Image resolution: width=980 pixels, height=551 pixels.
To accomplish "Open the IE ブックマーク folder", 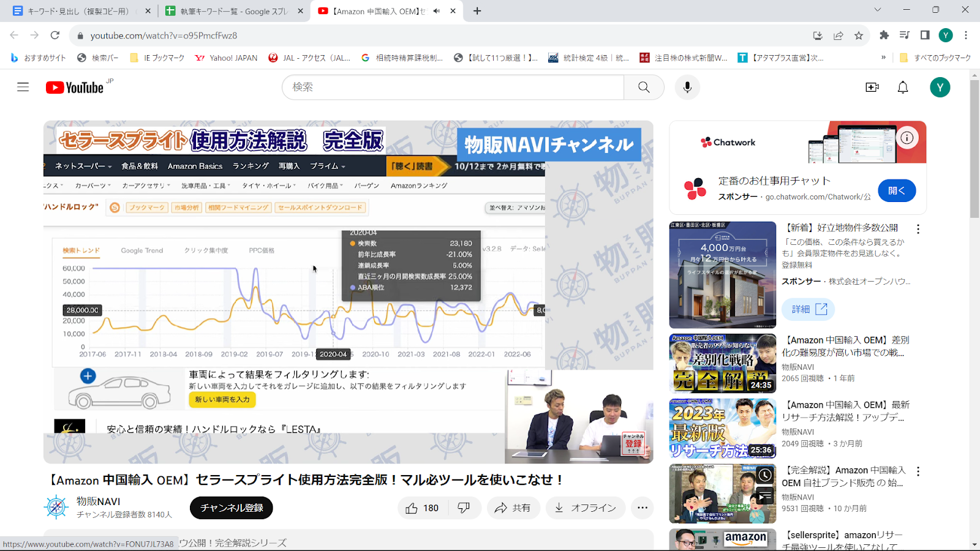I will point(157,58).
